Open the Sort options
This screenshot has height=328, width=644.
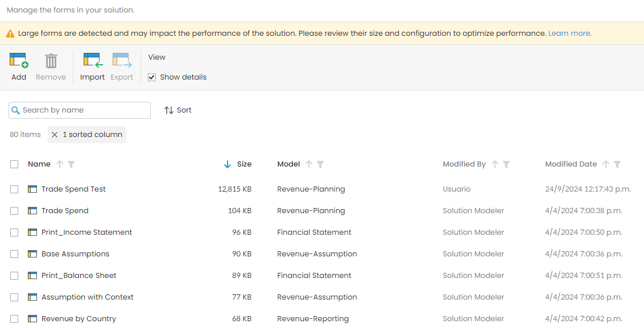click(x=177, y=110)
